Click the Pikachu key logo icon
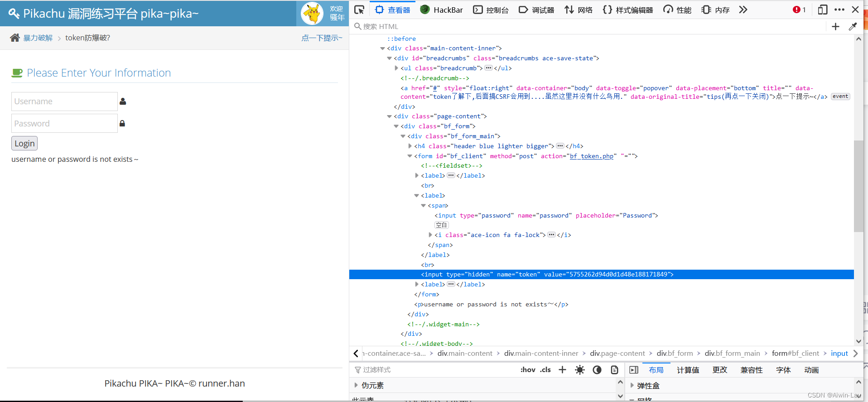Viewport: 868px width, 402px height. click(14, 14)
